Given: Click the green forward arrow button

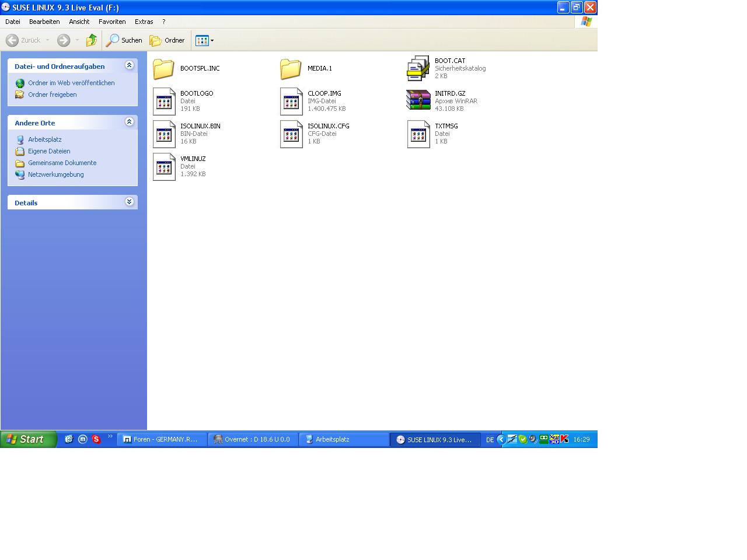Looking at the screenshot, I should (64, 40).
